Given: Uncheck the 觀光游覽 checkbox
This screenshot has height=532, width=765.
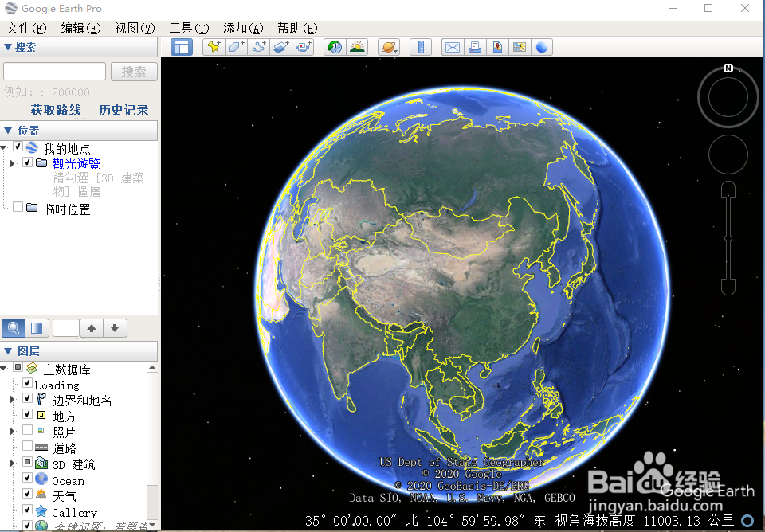Looking at the screenshot, I should [x=27, y=162].
